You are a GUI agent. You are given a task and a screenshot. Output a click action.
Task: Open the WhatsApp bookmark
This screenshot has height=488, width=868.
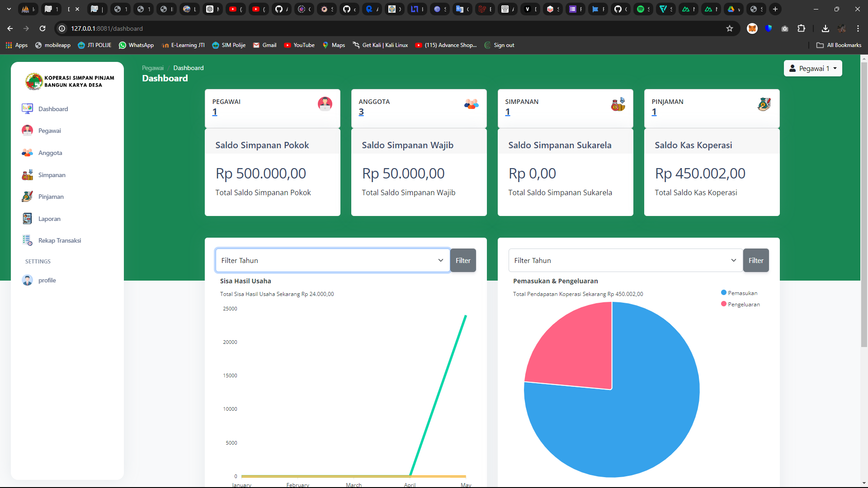coord(136,45)
